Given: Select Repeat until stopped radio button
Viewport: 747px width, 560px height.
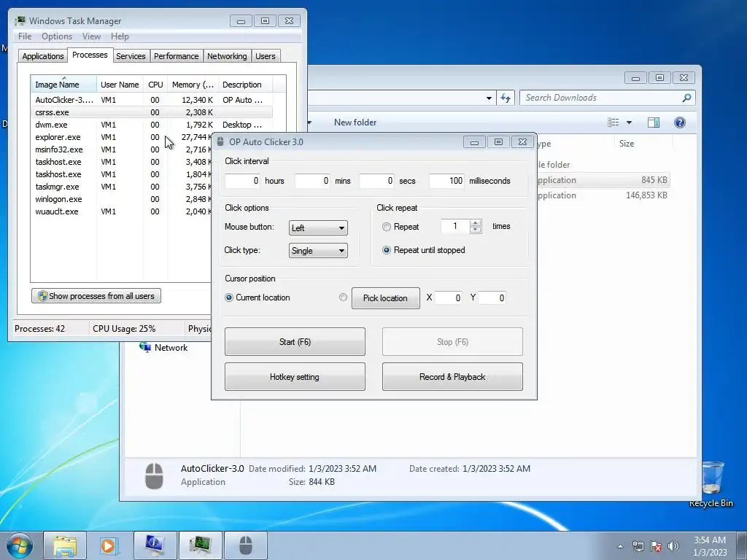Looking at the screenshot, I should pyautogui.click(x=387, y=250).
